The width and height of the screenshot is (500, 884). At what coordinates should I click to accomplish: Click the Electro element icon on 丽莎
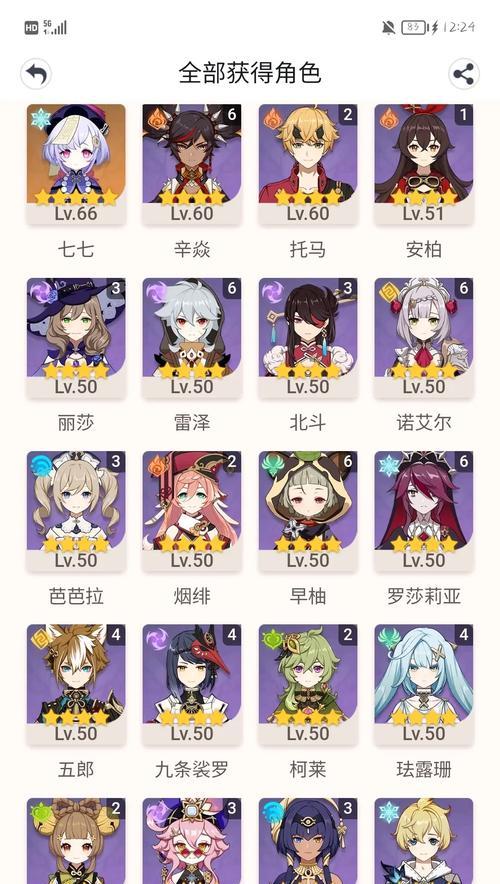41,292
